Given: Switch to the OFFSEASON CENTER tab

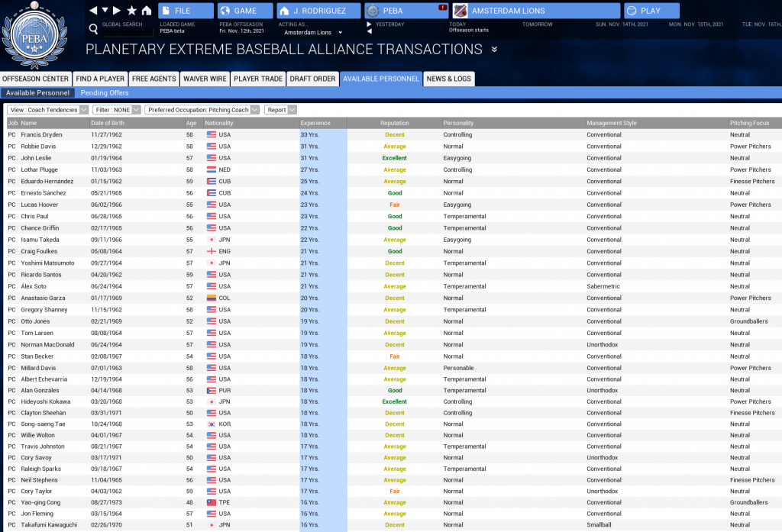Looking at the screenshot, I should tap(35, 79).
